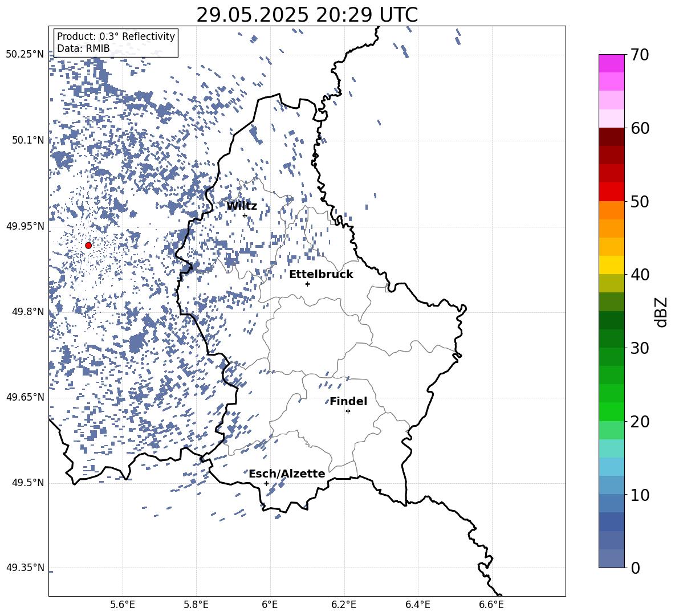Image resolution: width=675 pixels, height=616 pixels.
Task: Click the 6.6°E longitude label
Action: pos(491,605)
